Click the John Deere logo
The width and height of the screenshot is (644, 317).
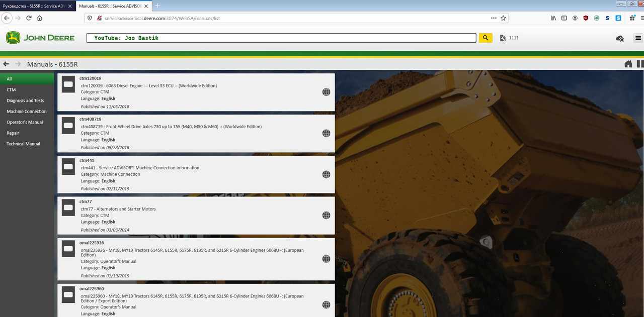coord(40,38)
